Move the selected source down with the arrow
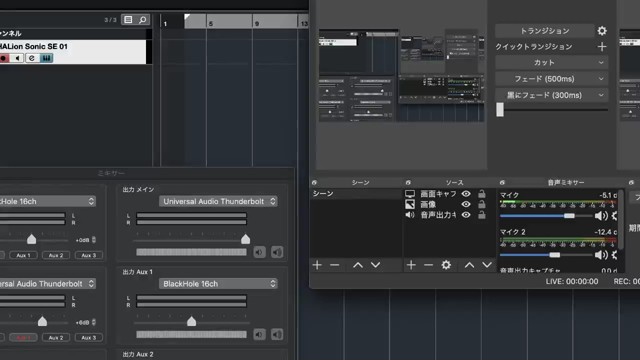The image size is (640, 360). click(x=487, y=265)
